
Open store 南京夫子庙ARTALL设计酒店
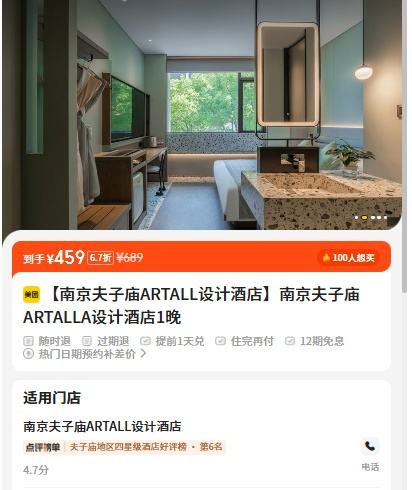tap(102, 426)
